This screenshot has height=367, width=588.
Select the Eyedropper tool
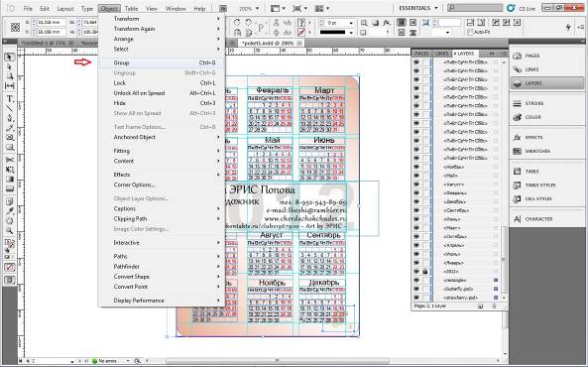click(x=9, y=211)
